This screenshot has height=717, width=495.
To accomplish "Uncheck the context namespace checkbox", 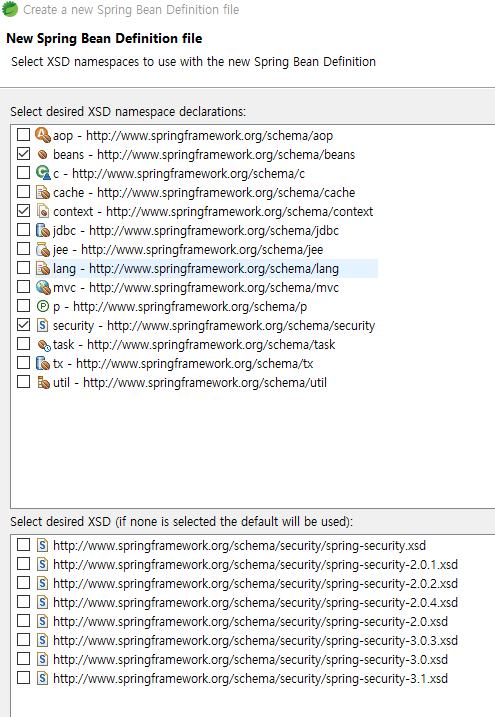I will click(x=23, y=210).
